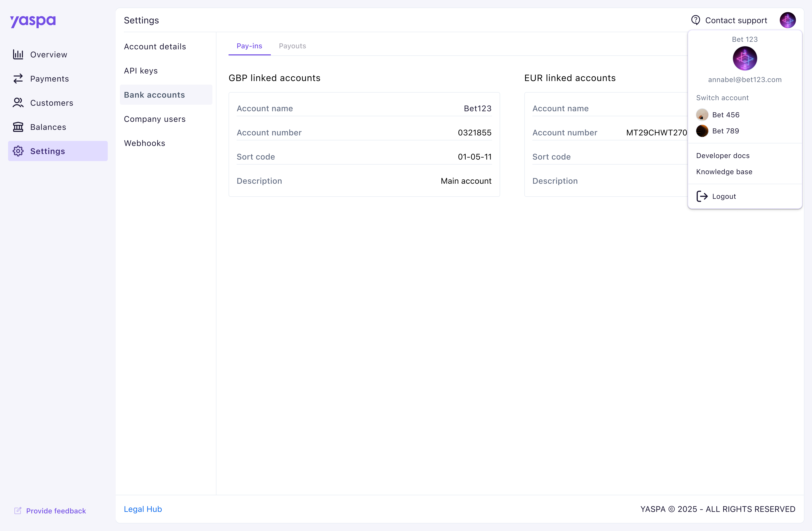812x531 pixels.
Task: Open the Legal Hub link
Action: tap(143, 509)
